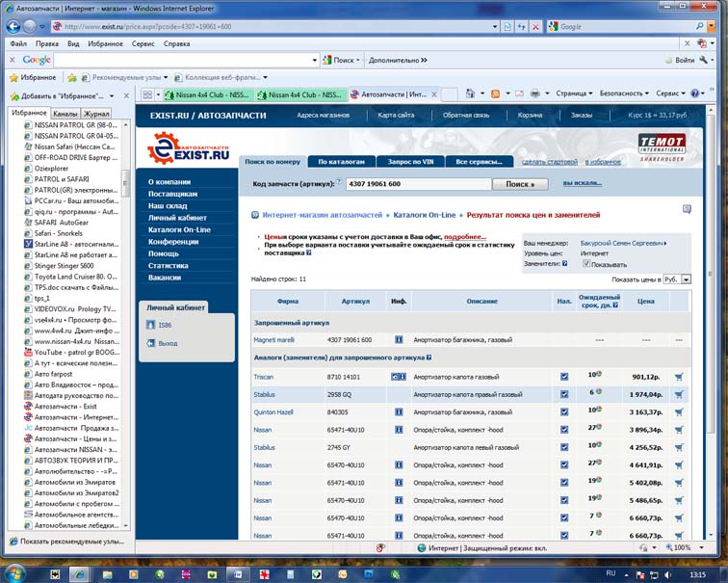Viewport: 728px width, 583px height.
Task: Open Сервис command bar dropdown
Action: pyautogui.click(x=670, y=93)
